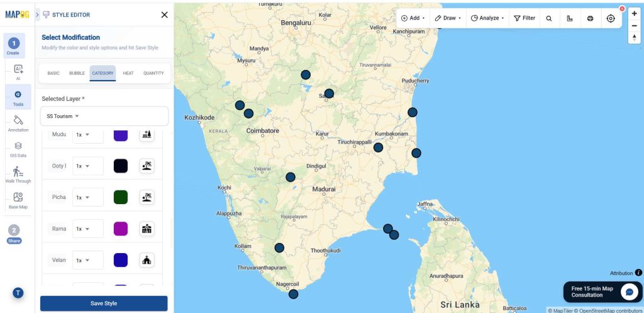The height and width of the screenshot is (313, 644).
Task: Zoom out on the map
Action: coord(634,25)
